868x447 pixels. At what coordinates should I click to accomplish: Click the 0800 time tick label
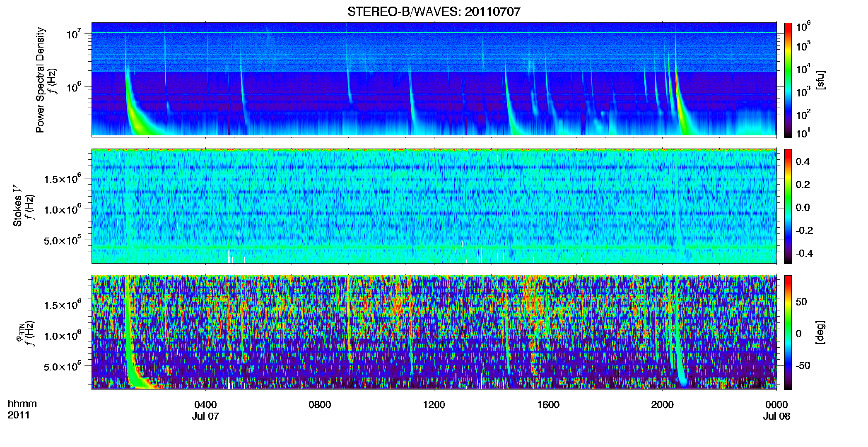point(320,405)
